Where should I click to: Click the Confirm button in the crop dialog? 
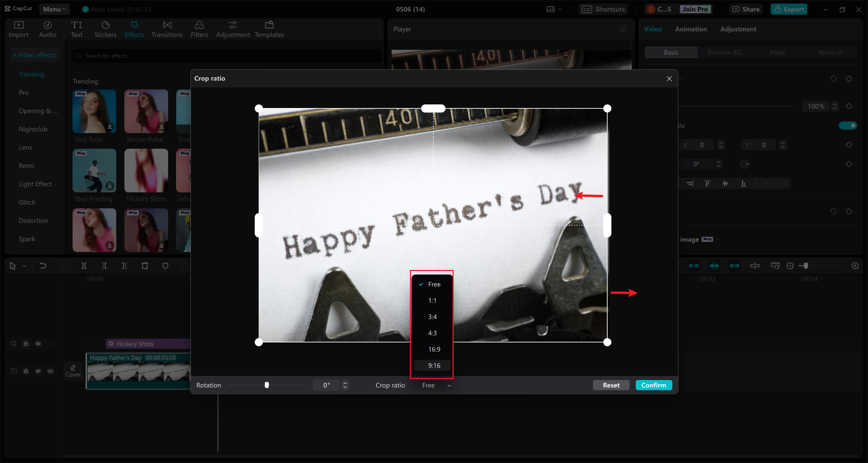click(654, 385)
